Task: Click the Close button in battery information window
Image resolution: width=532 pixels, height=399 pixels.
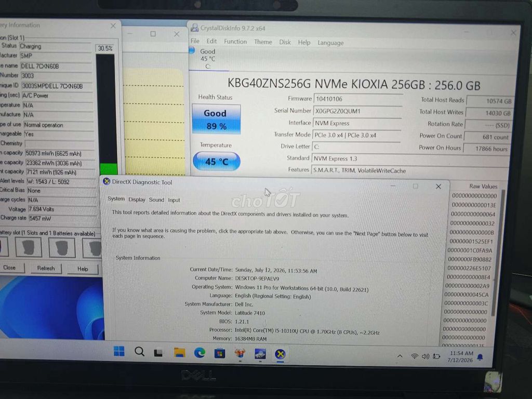Action: (x=11, y=268)
